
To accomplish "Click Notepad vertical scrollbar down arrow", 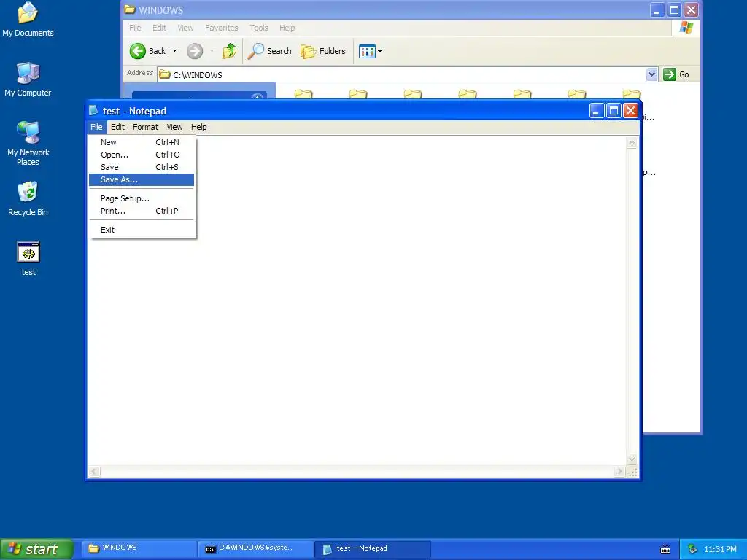I will (632, 459).
